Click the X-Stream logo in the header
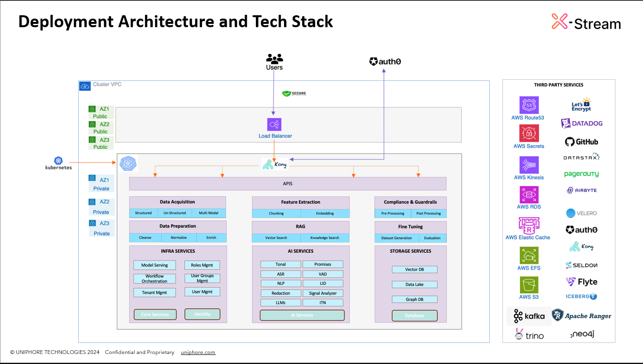 pyautogui.click(x=586, y=22)
